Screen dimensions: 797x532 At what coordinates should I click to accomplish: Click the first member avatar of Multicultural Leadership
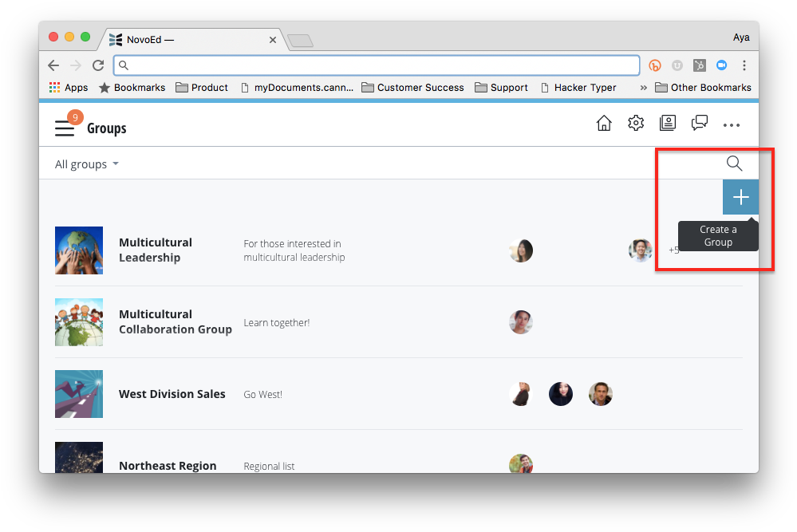[521, 250]
